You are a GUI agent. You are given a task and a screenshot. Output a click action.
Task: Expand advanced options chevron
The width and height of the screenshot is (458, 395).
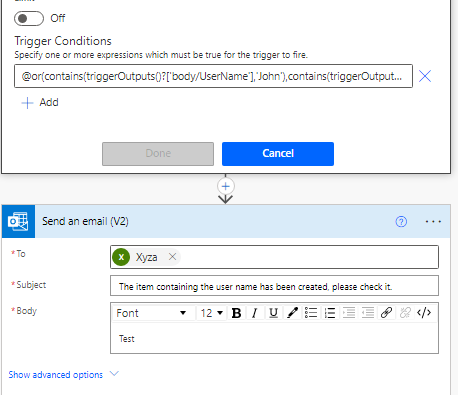click(114, 374)
